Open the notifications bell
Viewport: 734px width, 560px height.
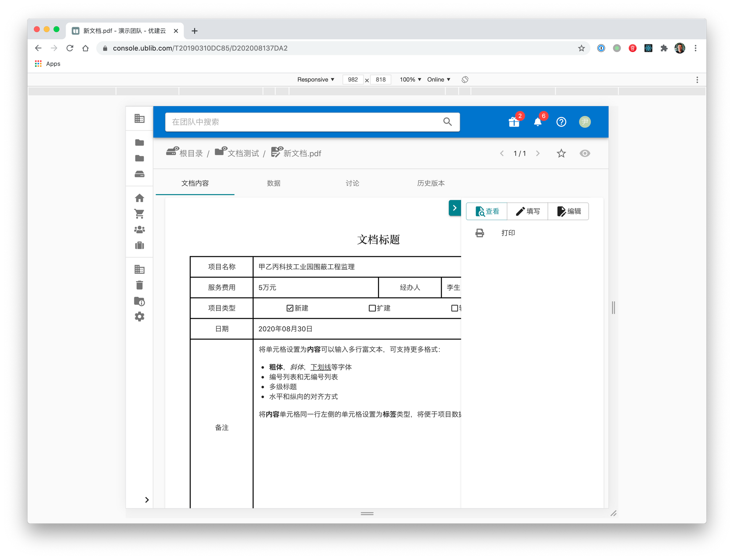coord(538,122)
